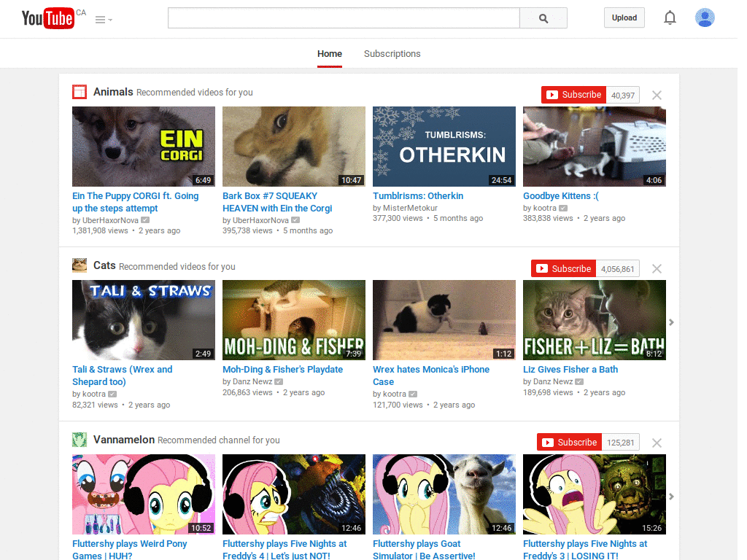Click title 'Liz Gives Fisher a Bath'
This screenshot has height=560, width=747.
(x=570, y=369)
